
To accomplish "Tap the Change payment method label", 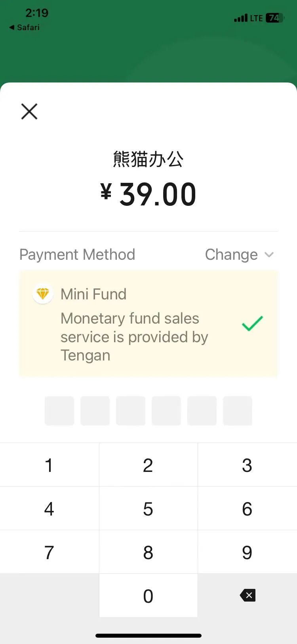I will [x=231, y=255].
